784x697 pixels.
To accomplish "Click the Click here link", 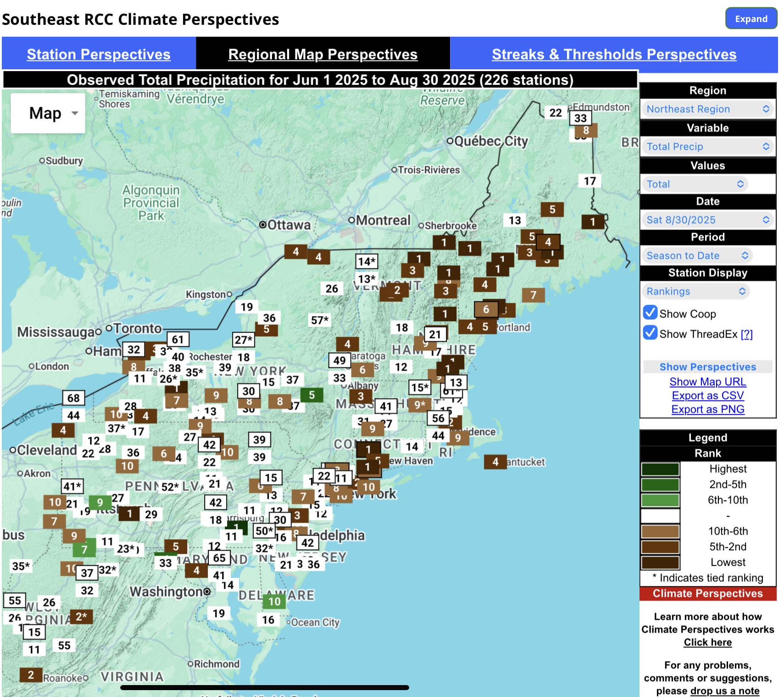I will coord(707,642).
